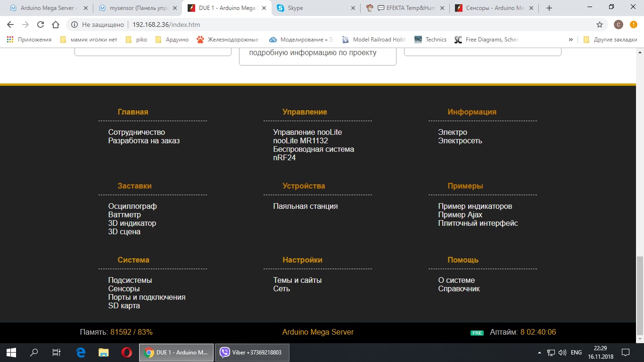Open the ENG language input selector
Viewport: 644px width, 362px height.
click(576, 353)
